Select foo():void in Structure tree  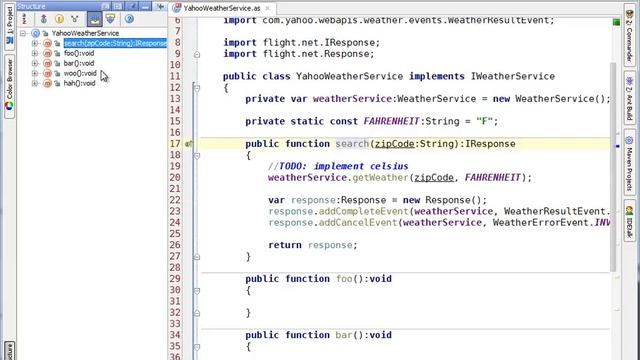click(x=79, y=53)
